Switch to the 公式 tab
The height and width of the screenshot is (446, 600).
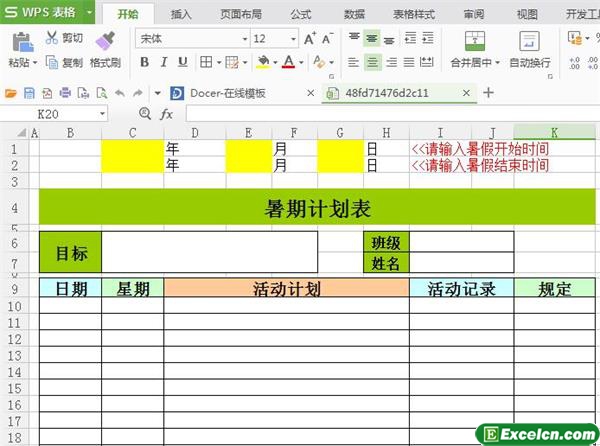click(x=301, y=14)
